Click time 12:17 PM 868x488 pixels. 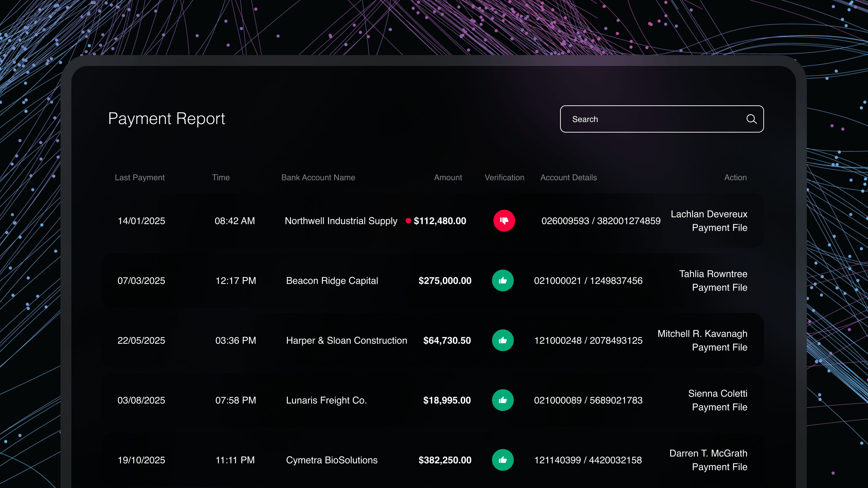236,281
